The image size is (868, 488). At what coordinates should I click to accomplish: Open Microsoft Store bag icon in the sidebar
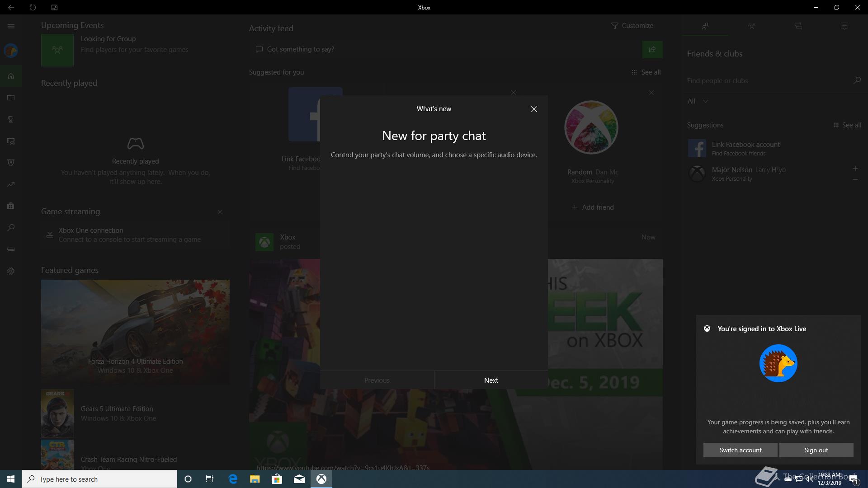point(11,206)
